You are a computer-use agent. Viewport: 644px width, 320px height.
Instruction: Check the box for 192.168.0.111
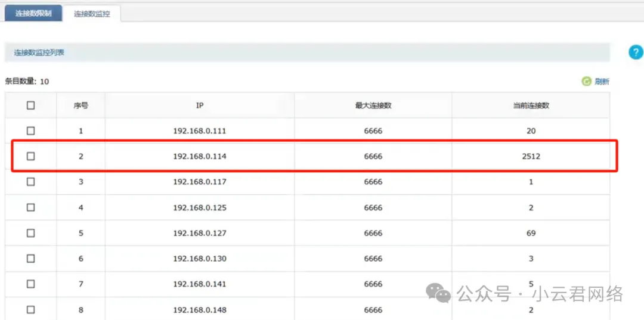click(x=31, y=131)
